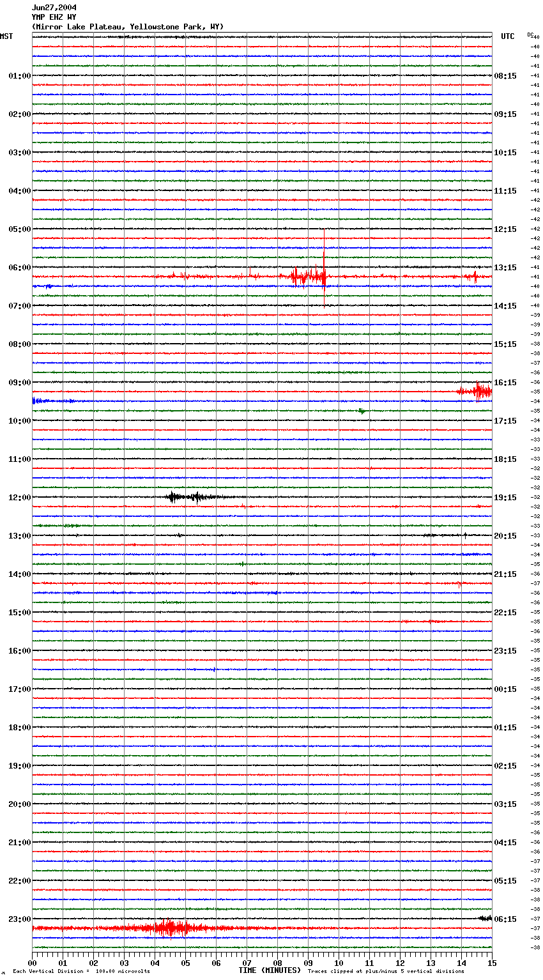The height and width of the screenshot is (980, 543).
Task: Select the 15:00 MST time label
Action: click(20, 613)
